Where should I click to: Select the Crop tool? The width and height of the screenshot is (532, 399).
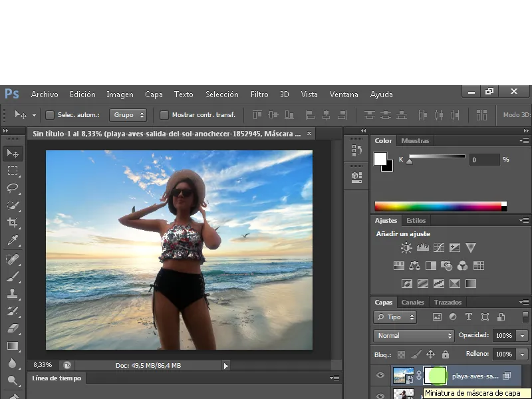click(13, 223)
